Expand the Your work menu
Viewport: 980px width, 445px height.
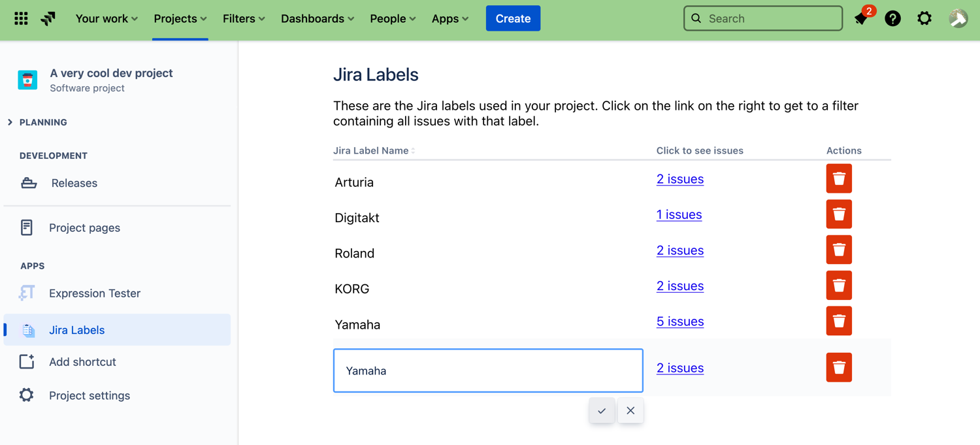click(106, 18)
